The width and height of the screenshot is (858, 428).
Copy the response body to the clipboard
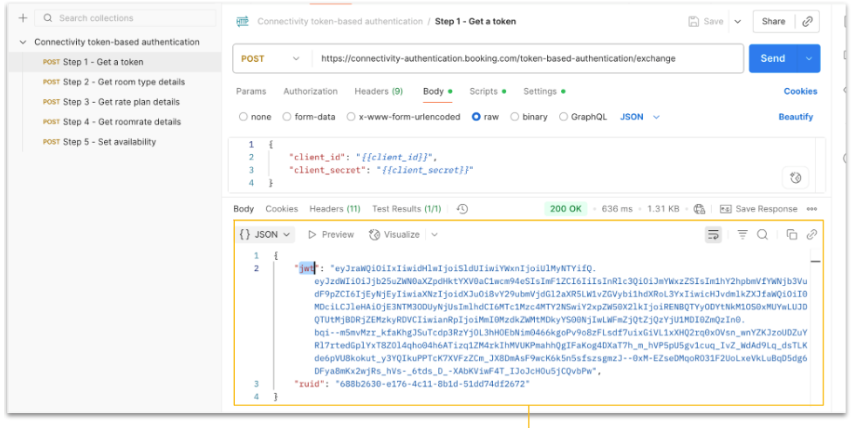(x=791, y=234)
